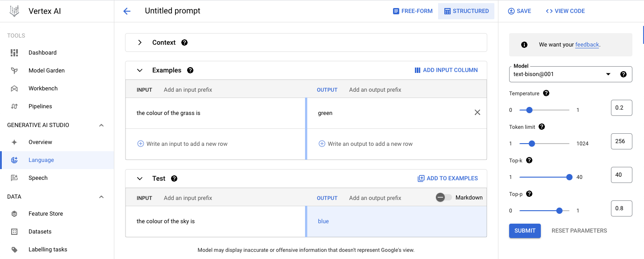This screenshot has height=259, width=644.
Task: Click the Token limit help icon
Action: click(x=542, y=127)
